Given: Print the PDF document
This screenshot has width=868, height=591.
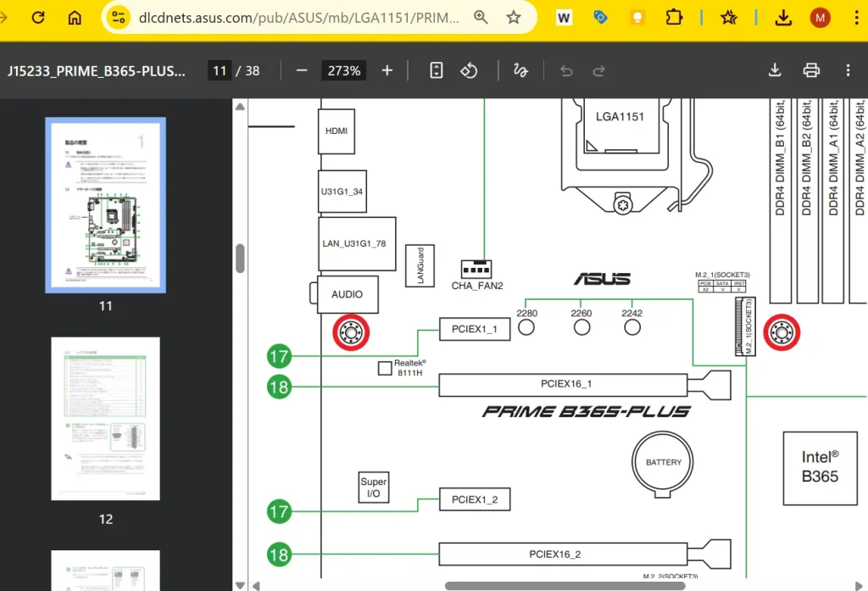Looking at the screenshot, I should (x=811, y=70).
